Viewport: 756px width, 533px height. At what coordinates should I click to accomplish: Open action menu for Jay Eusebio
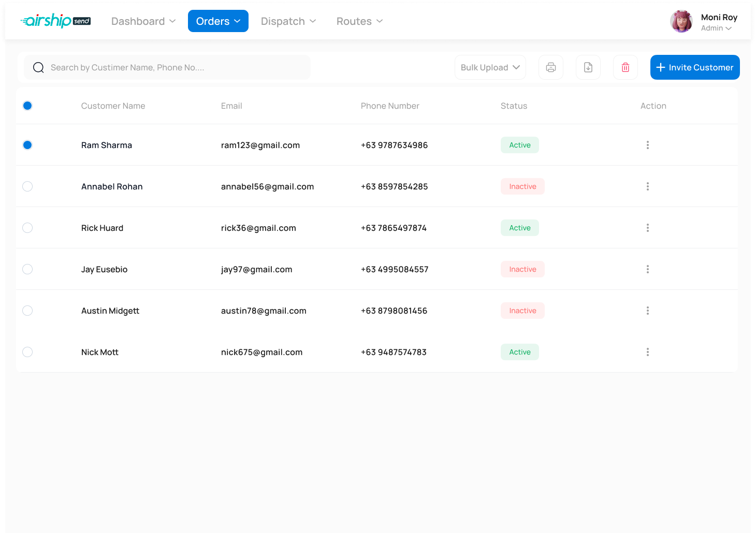647,269
